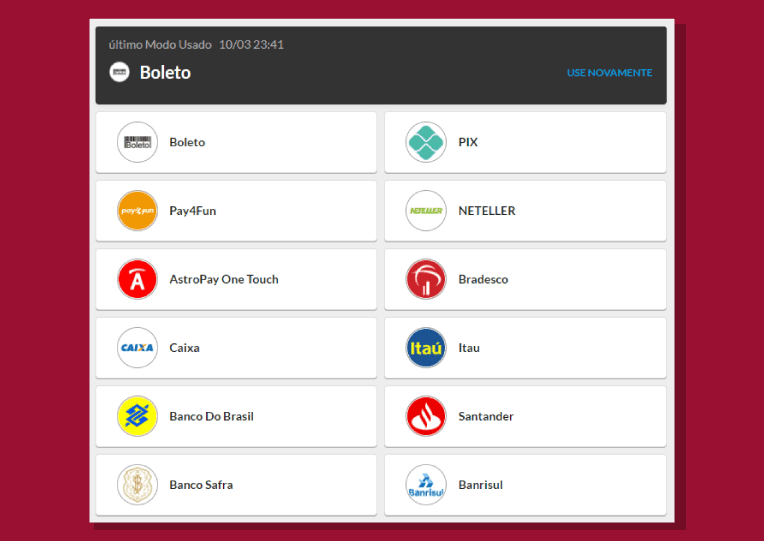Click the Banrisul logo icon

pyautogui.click(x=426, y=485)
